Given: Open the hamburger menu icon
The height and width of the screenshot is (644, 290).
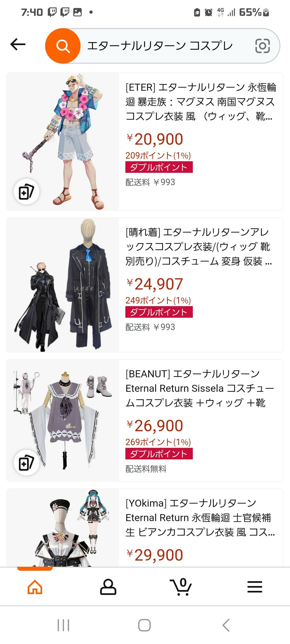Looking at the screenshot, I should point(254,587).
